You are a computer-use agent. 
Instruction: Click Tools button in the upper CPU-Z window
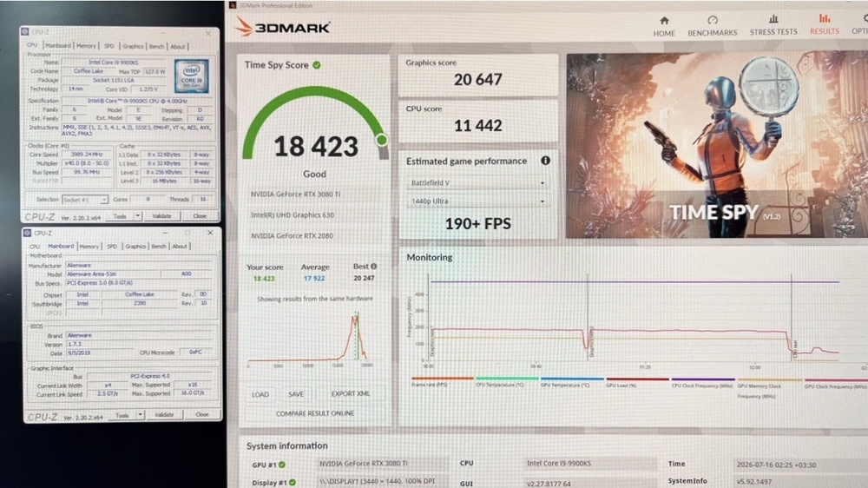point(120,216)
